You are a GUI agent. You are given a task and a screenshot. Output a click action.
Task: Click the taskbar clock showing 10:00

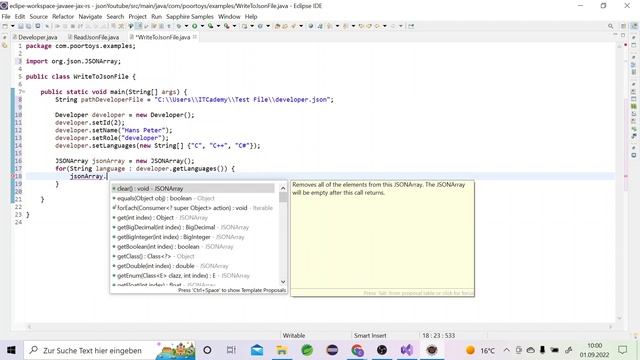tap(595, 350)
